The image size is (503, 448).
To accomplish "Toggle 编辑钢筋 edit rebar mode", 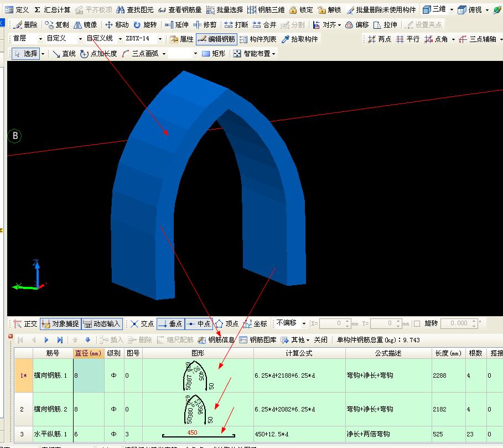I will pyautogui.click(x=216, y=39).
